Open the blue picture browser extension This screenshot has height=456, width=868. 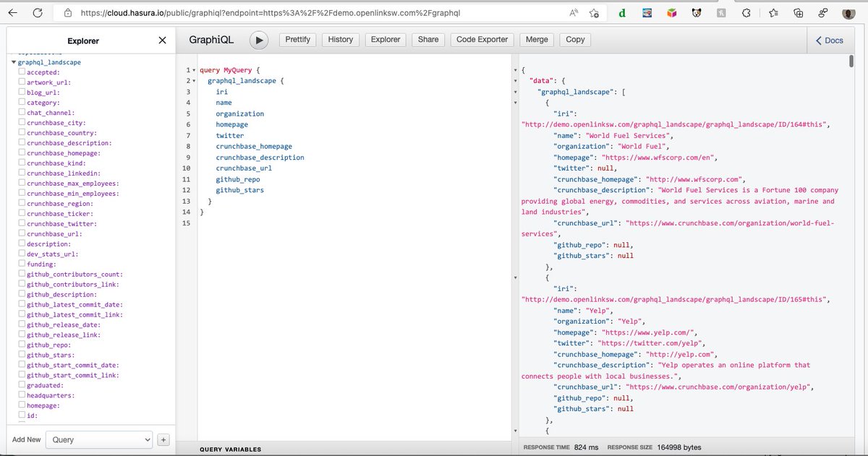(x=647, y=13)
